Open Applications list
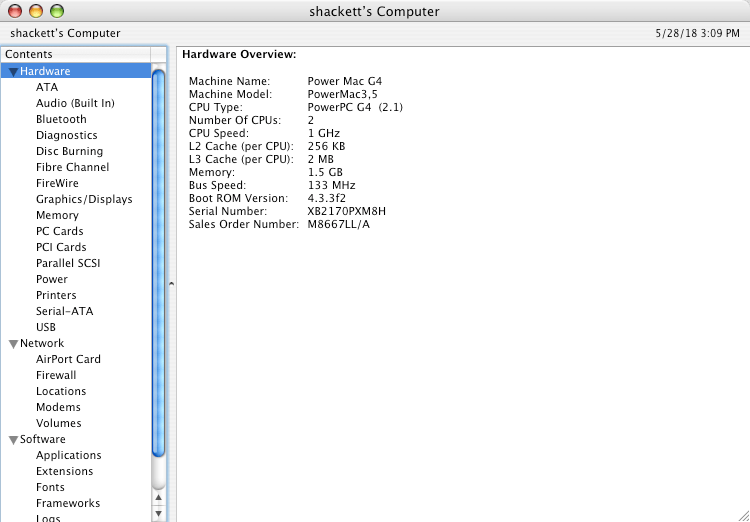 68,455
